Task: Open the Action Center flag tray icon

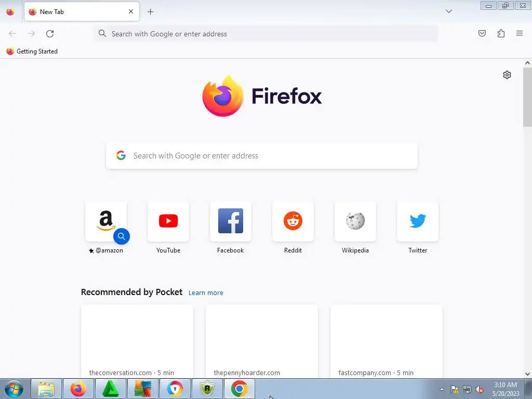Action: click(x=455, y=390)
